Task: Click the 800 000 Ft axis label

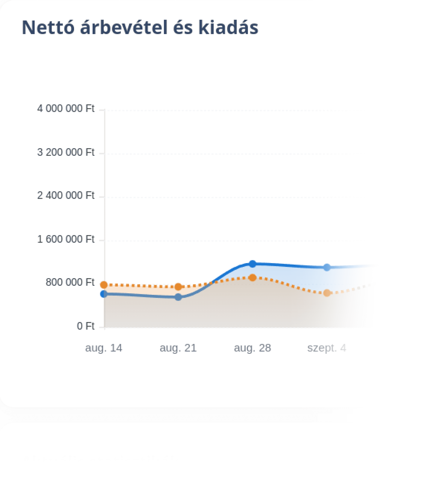Action: click(x=70, y=282)
